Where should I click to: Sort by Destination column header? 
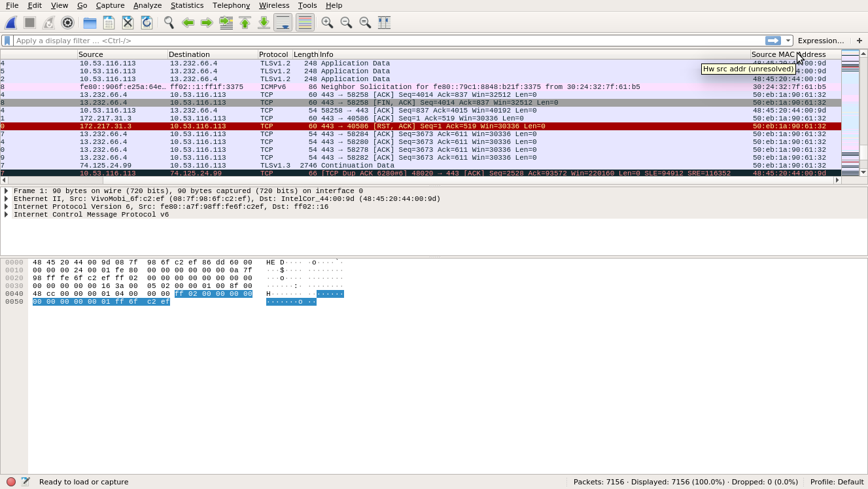[213, 54]
